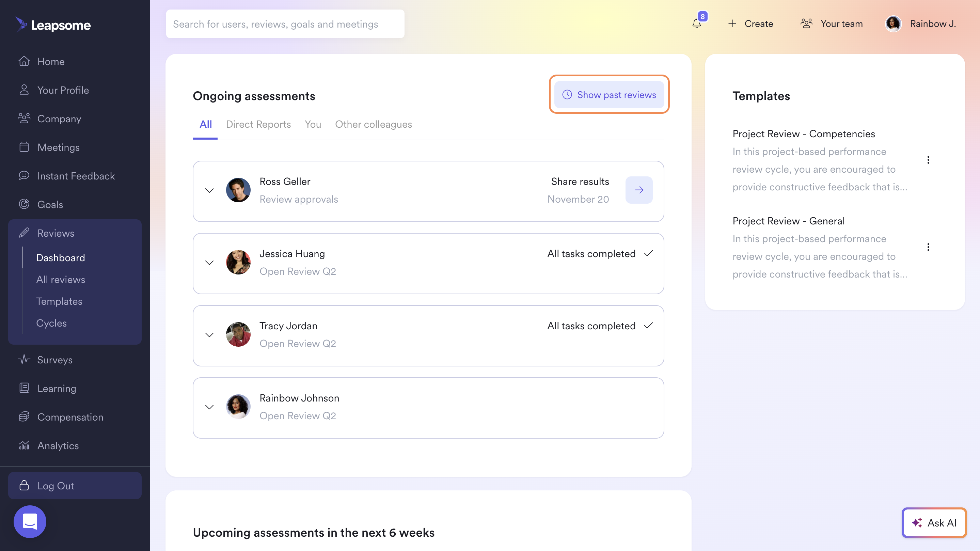Screen dimensions: 980x551
Task: Click the Home house icon
Action: (x=24, y=61)
